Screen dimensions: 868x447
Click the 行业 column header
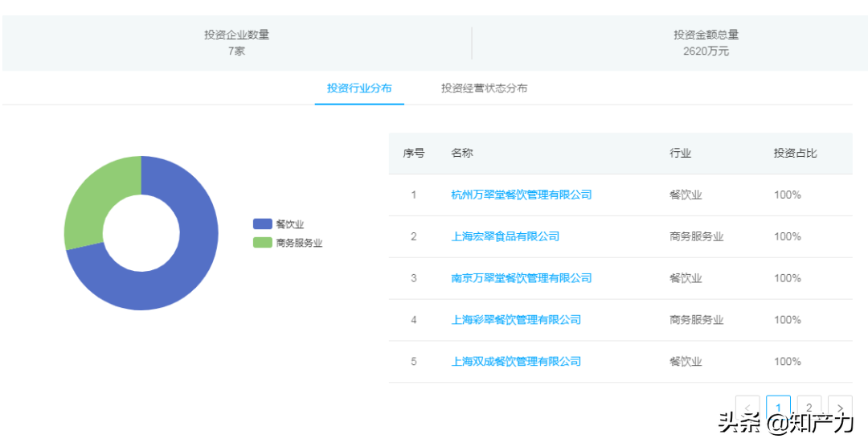click(681, 154)
